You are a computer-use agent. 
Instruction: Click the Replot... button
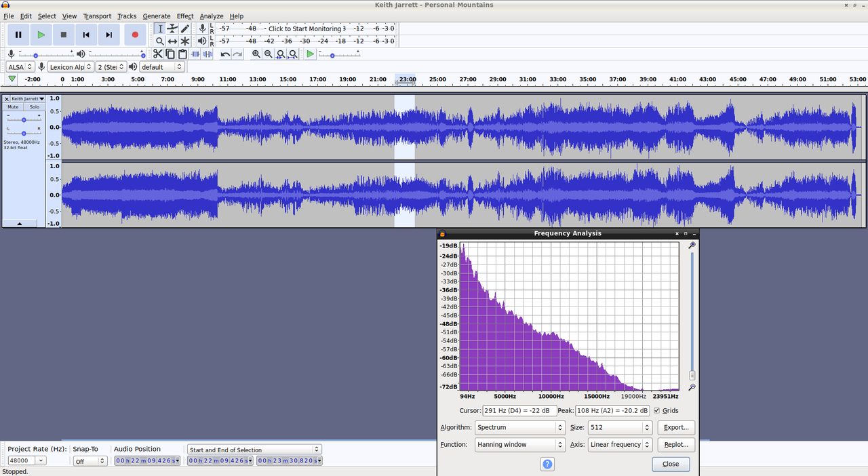(676, 445)
